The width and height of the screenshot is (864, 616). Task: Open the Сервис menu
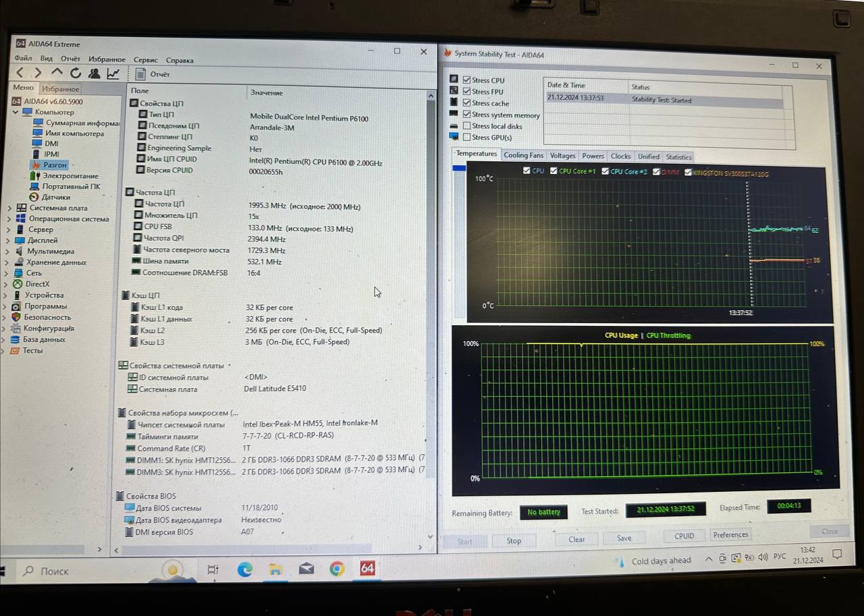click(x=145, y=60)
